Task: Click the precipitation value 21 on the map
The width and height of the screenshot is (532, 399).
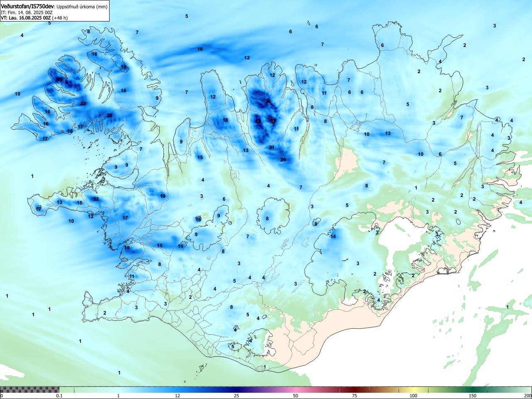Action: (x=272, y=148)
